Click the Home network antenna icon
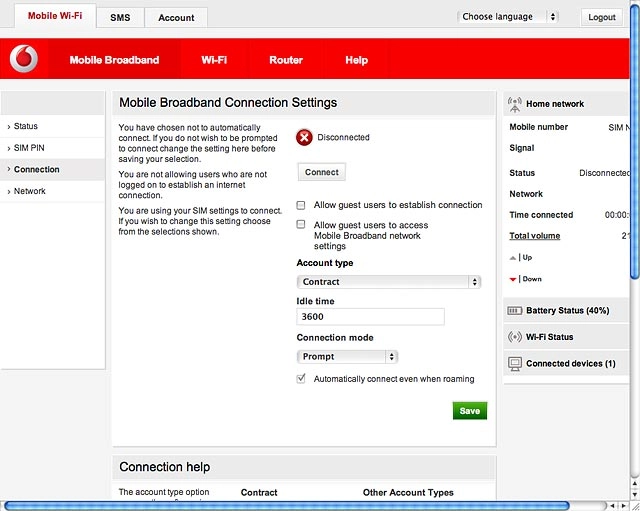The image size is (640, 511). click(x=515, y=104)
